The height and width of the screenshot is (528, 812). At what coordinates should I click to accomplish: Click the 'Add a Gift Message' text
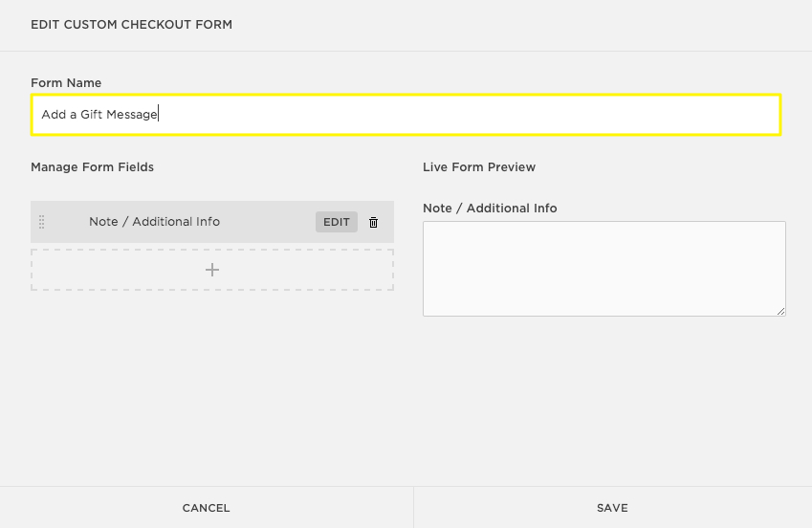99,115
